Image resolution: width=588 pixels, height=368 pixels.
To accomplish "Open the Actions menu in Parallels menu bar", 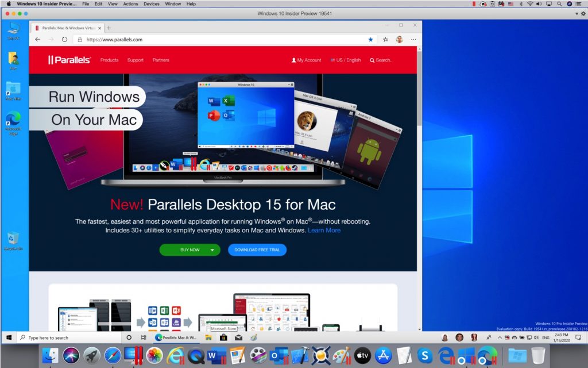I will pos(130,4).
